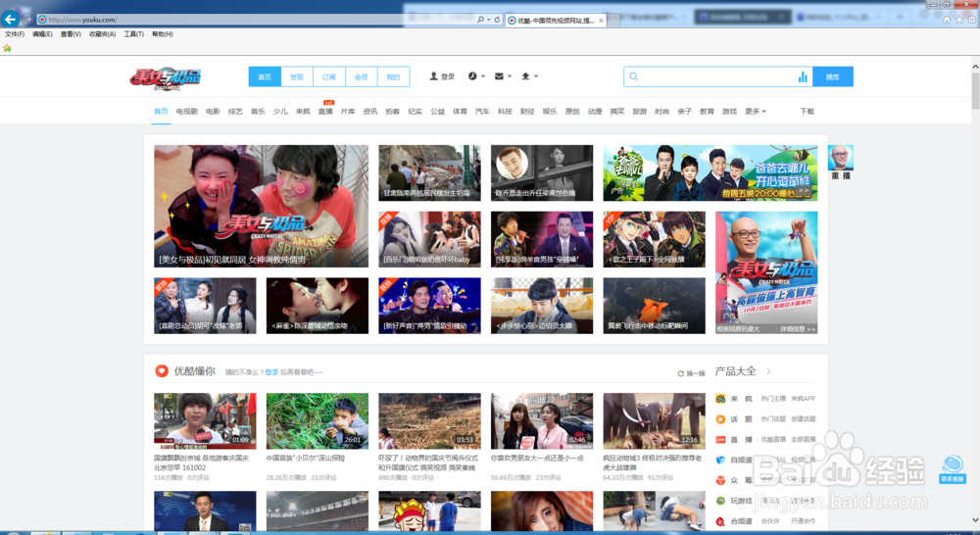The width and height of the screenshot is (980, 535).
Task: Click the 合频道 red icon
Action: click(720, 521)
